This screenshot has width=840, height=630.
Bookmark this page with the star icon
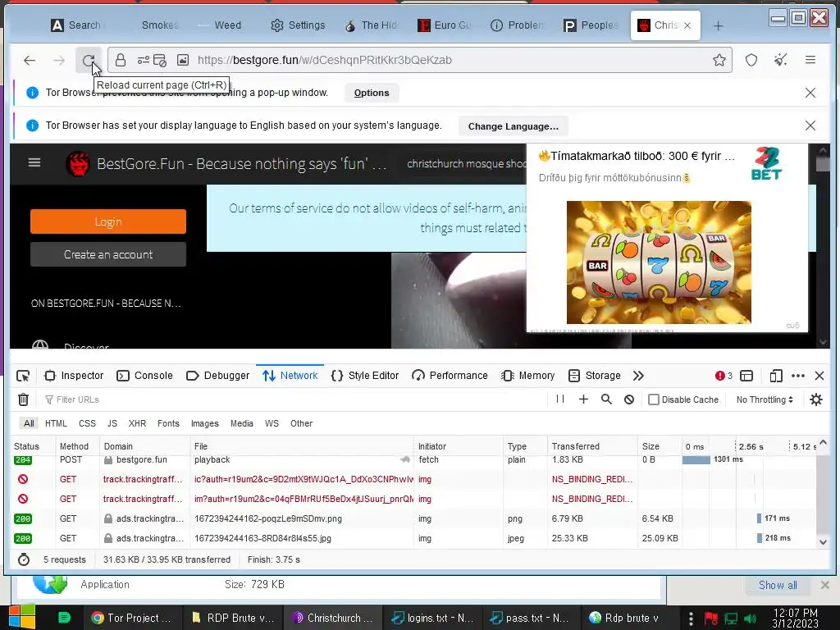pos(719,60)
